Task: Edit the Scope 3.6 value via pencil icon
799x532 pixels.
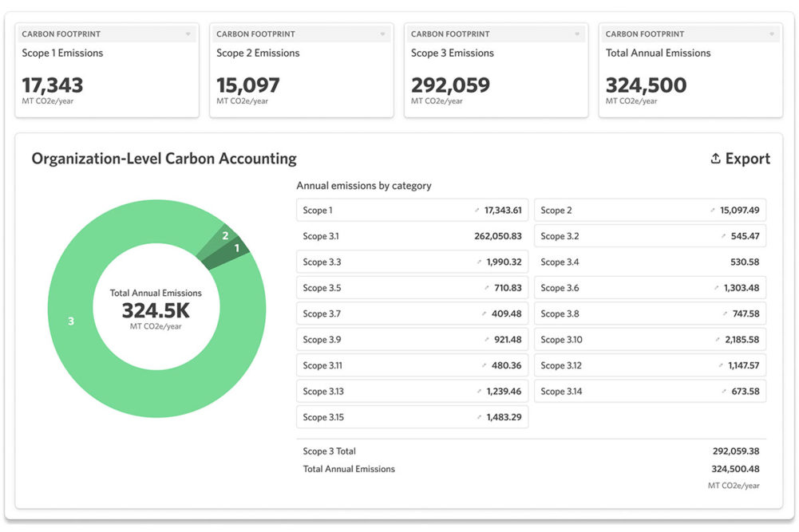Action: click(717, 288)
